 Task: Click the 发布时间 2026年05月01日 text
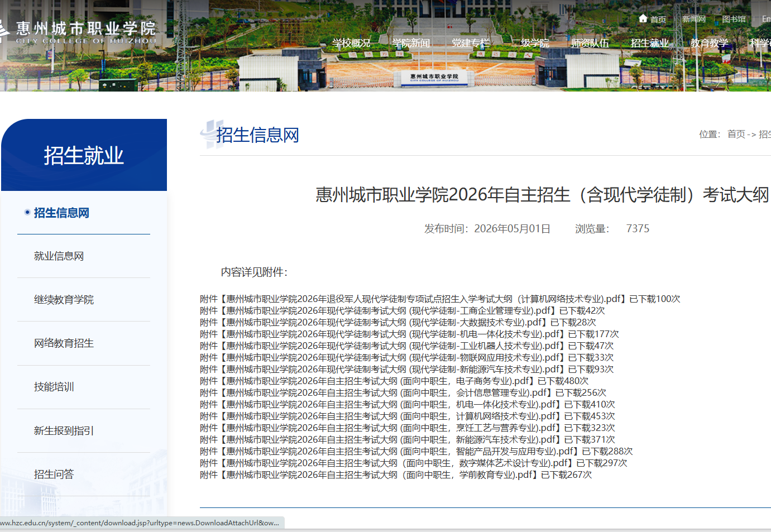point(487,228)
